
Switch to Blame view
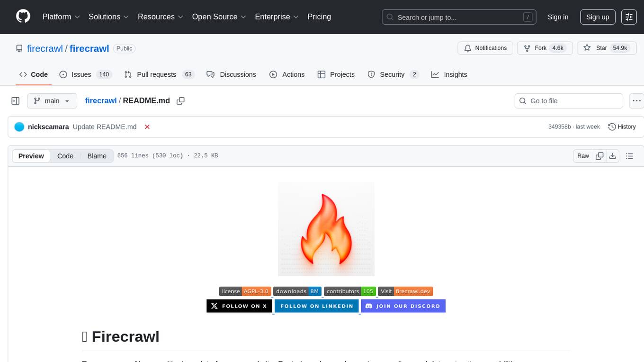(97, 156)
